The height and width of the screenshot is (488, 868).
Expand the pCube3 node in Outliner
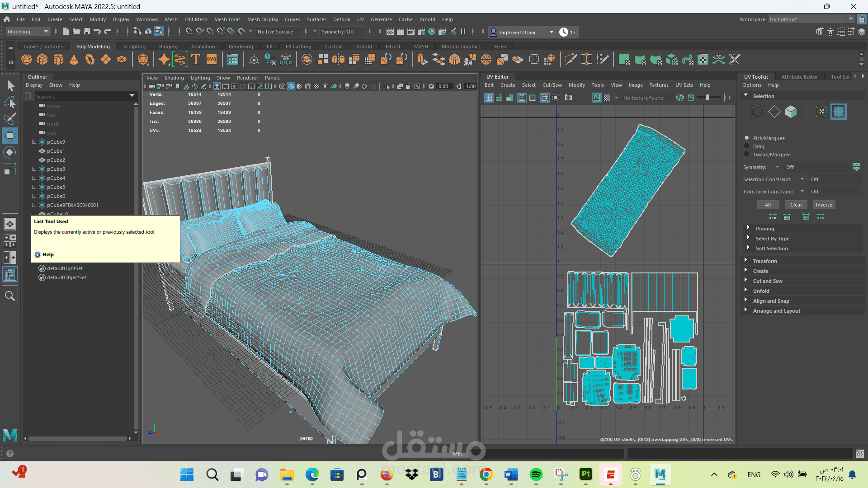click(x=34, y=169)
